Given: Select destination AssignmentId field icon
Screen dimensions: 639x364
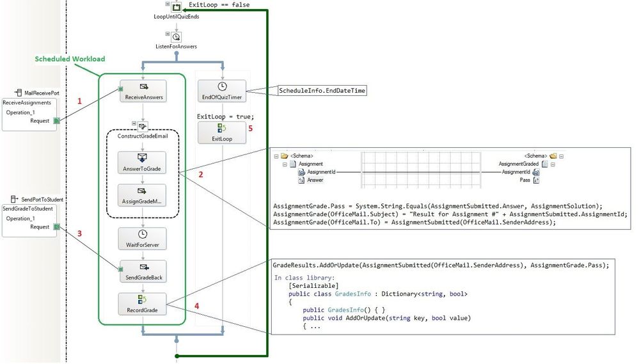Looking at the screenshot, I should [x=536, y=172].
